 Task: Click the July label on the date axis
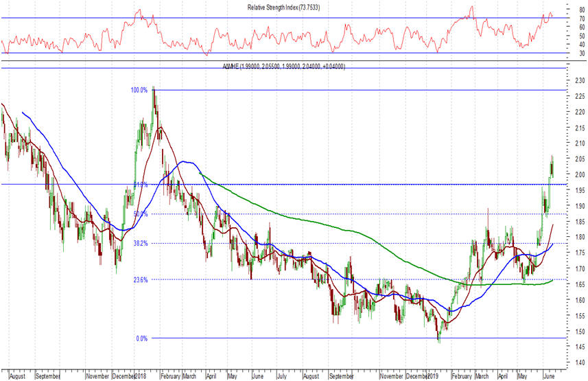(283, 376)
